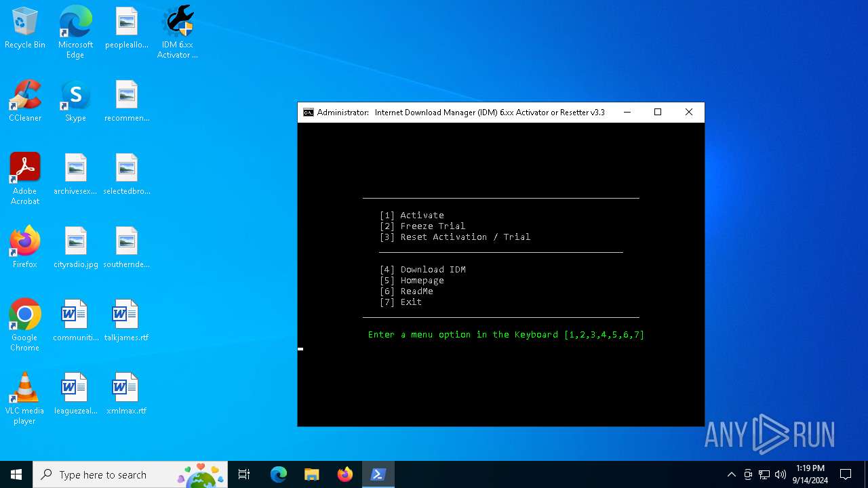868x488 pixels.
Task: Click the [5] Homepage line
Action: 412,281
